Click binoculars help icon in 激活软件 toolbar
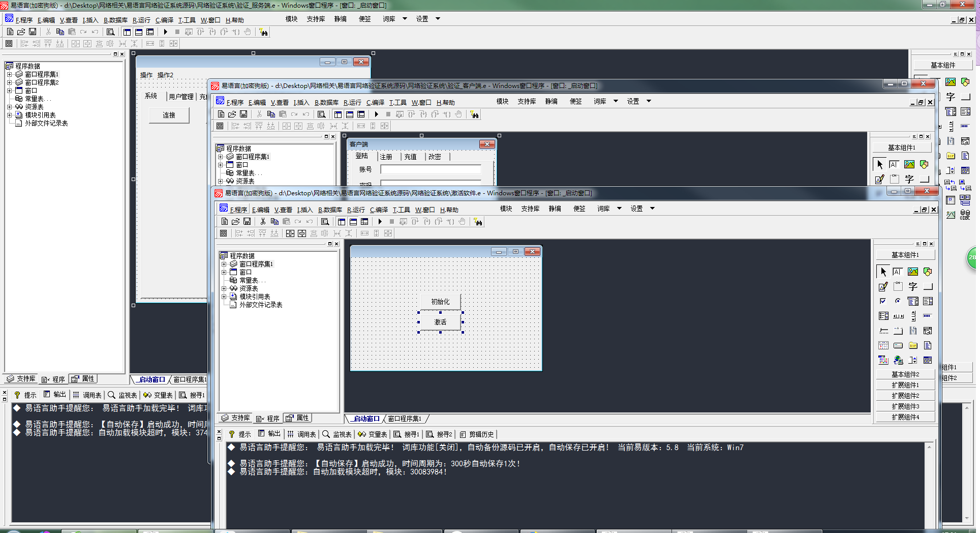980x533 pixels. [478, 222]
